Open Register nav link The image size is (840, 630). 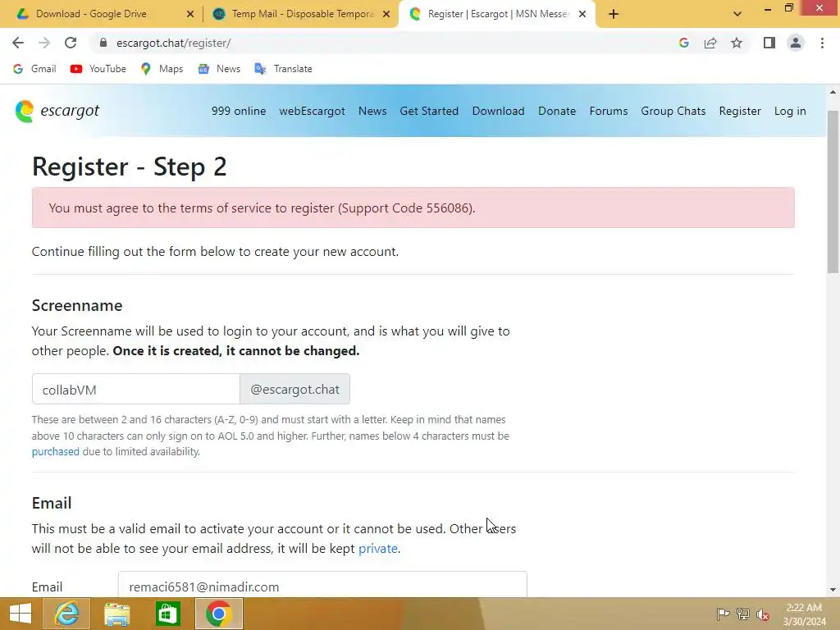[740, 111]
